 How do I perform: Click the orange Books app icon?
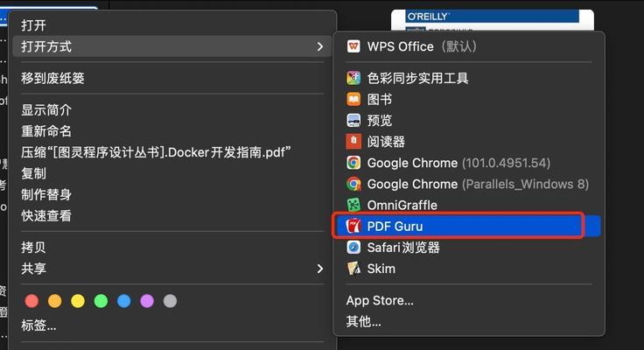point(353,100)
